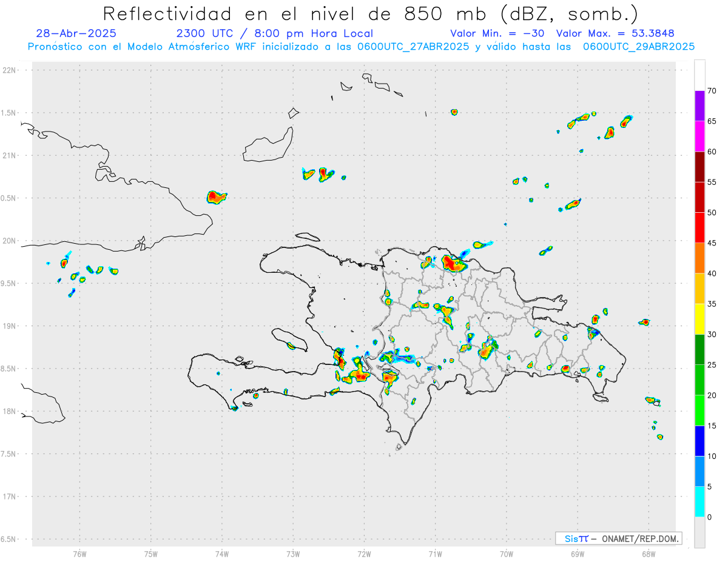Click the 'SisPI - ONAMET/REP.DOM.' label box

[x=619, y=538]
